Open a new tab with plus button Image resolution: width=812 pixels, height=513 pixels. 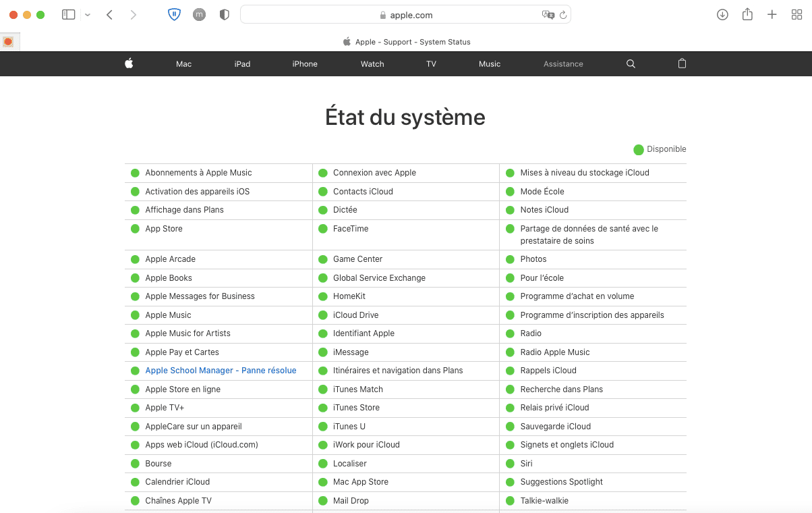pyautogui.click(x=772, y=15)
